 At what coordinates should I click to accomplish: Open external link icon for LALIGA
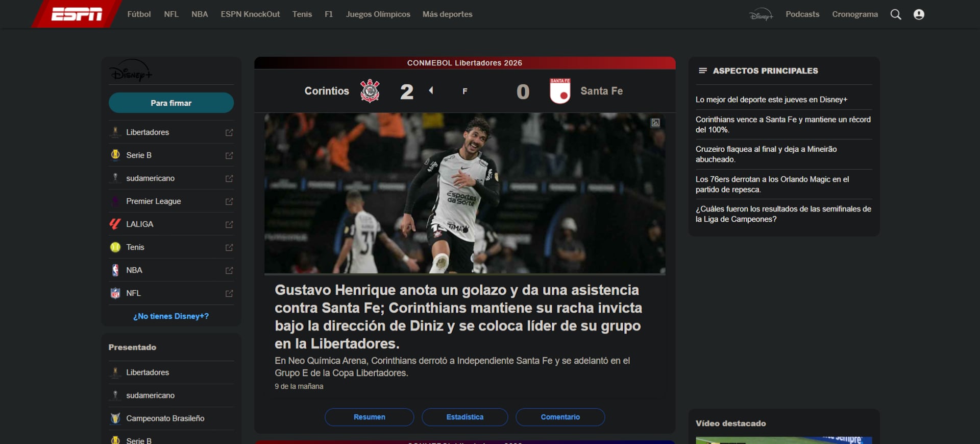pos(229,224)
